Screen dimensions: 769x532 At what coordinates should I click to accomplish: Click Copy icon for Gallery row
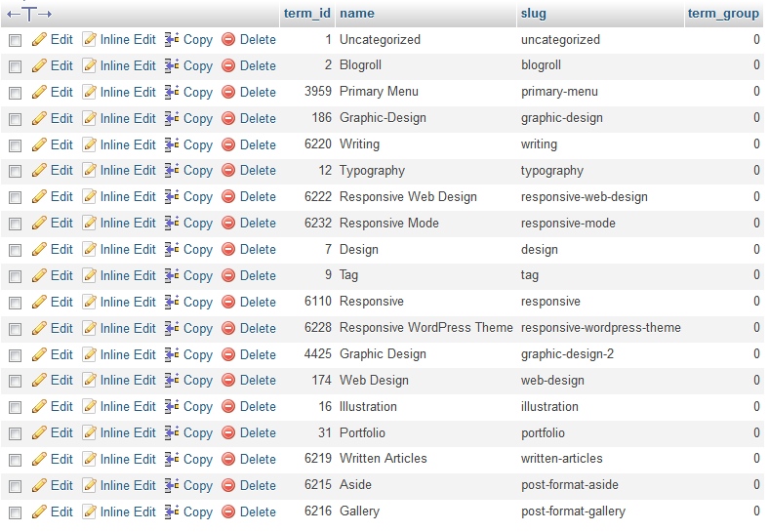(x=172, y=512)
